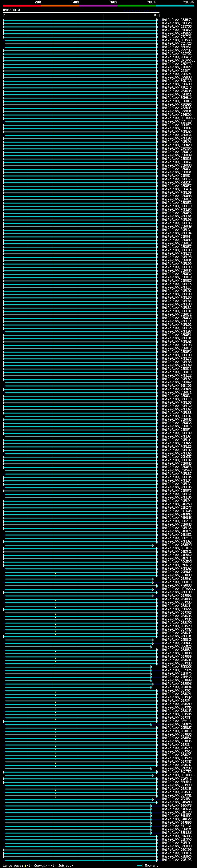
Task: Select the UniRef100_Q5XUB4 label
Action: click(x=177, y=799)
